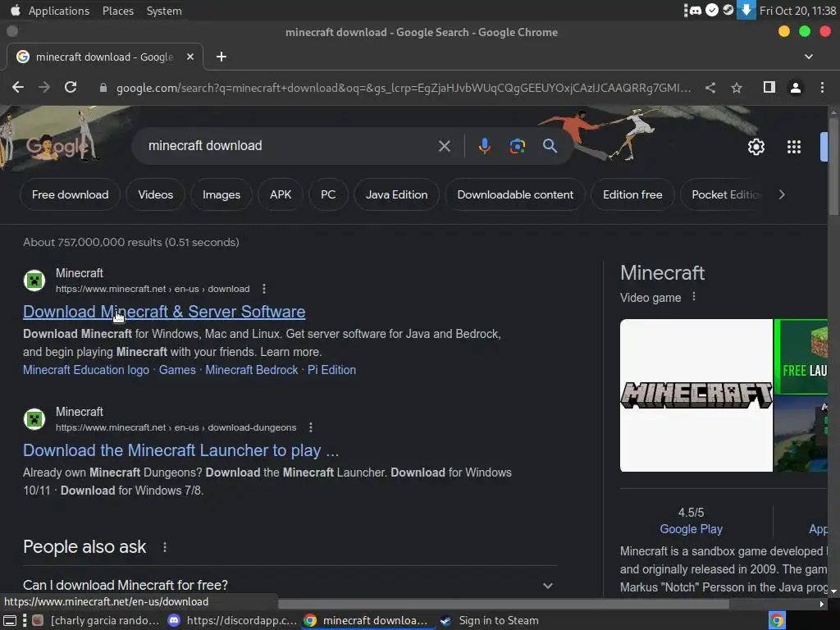Open Minecraft knowledge panel options dots
Screen dimensions: 840x630
[x=694, y=297]
